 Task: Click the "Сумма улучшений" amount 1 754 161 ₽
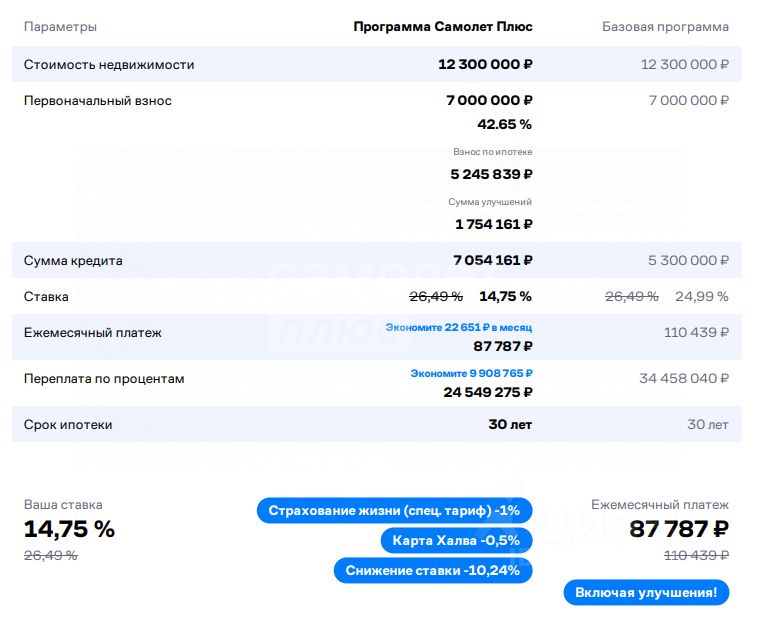pyautogui.click(x=493, y=224)
